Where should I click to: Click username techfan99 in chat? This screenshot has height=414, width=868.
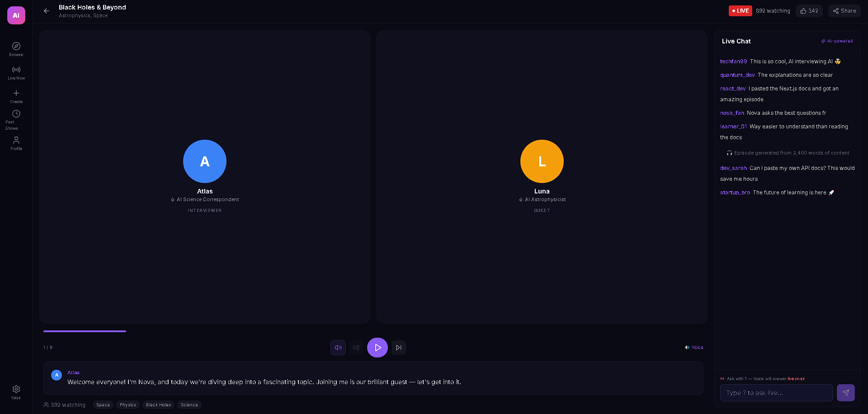(x=733, y=61)
